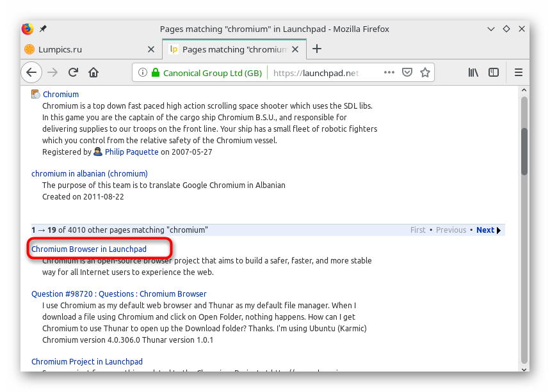Select the Pages matching "chromium" tab
Viewport: 550px width, 392px height.
[x=234, y=49]
